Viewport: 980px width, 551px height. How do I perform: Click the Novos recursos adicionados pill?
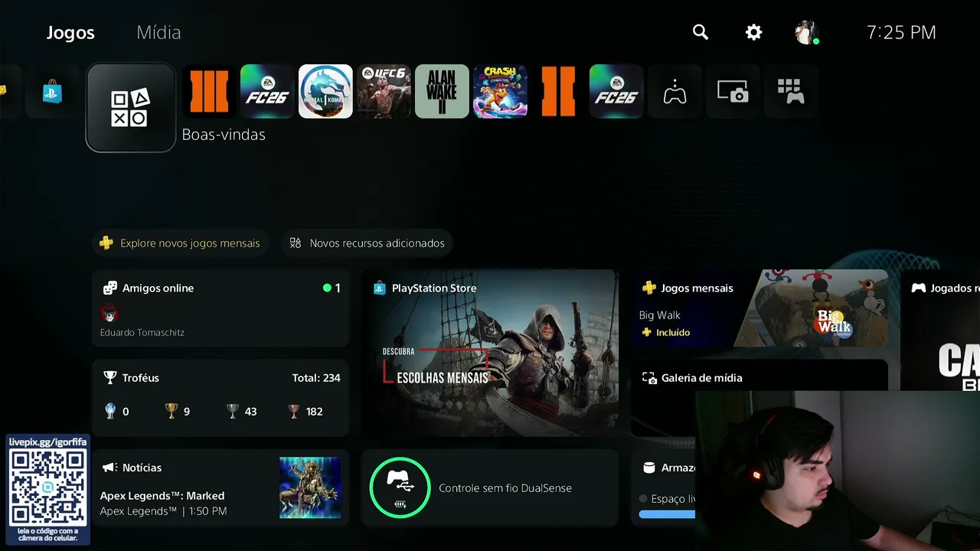coord(367,243)
